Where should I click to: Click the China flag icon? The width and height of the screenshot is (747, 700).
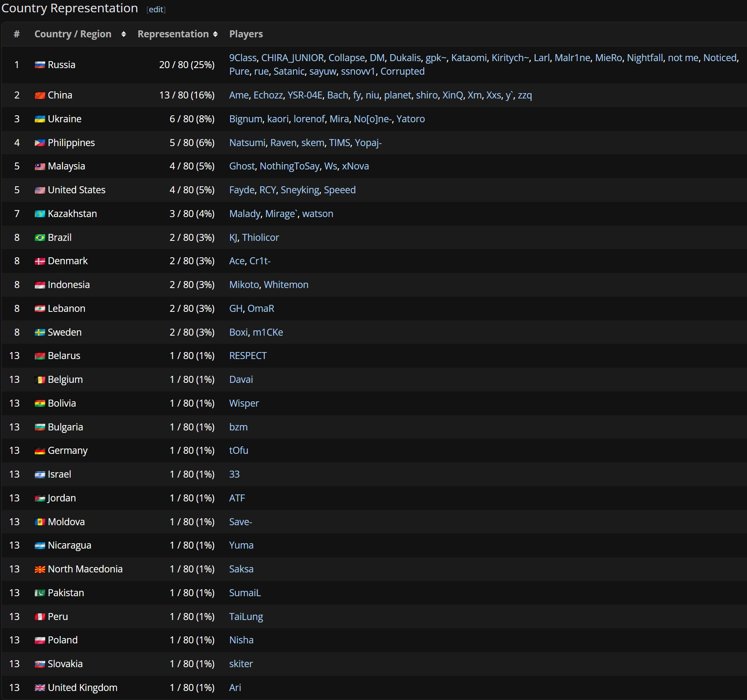pos(40,95)
